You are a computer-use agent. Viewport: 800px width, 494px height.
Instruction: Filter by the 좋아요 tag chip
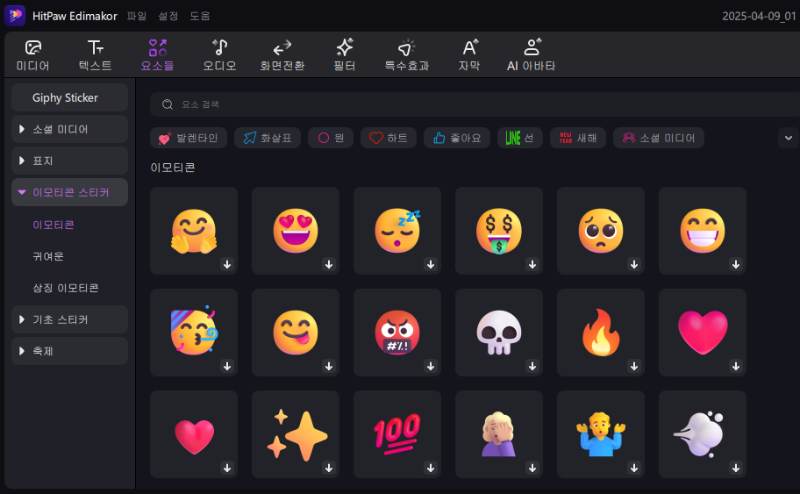point(457,138)
